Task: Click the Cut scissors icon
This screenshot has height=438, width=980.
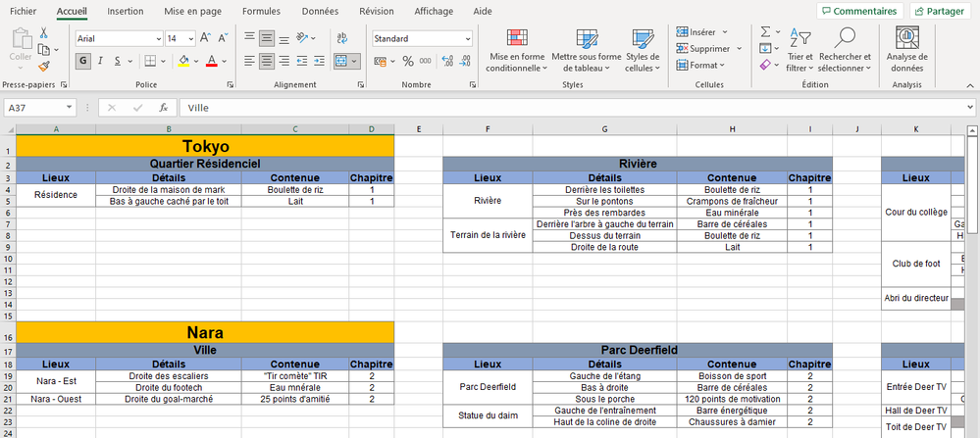Action: pos(44,32)
